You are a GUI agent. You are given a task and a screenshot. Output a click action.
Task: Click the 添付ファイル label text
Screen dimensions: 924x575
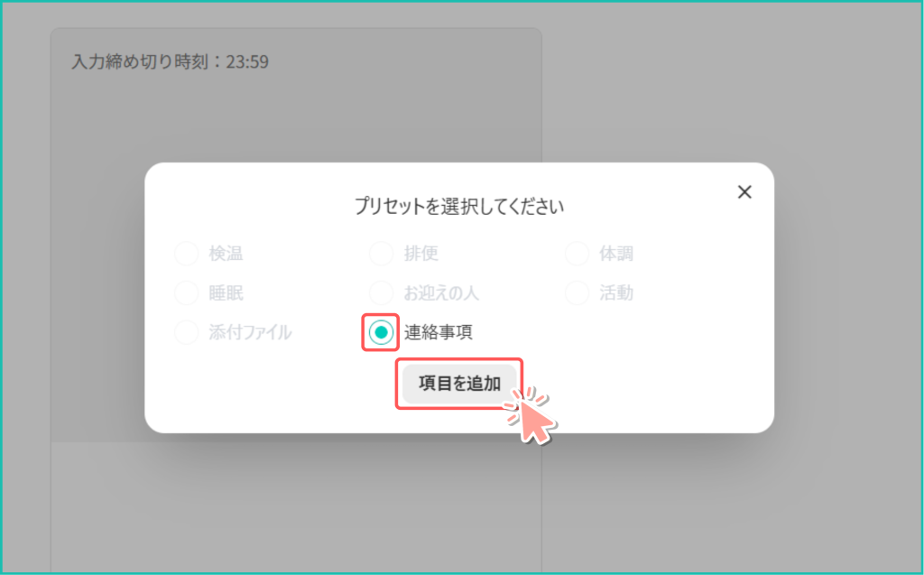[x=250, y=332]
